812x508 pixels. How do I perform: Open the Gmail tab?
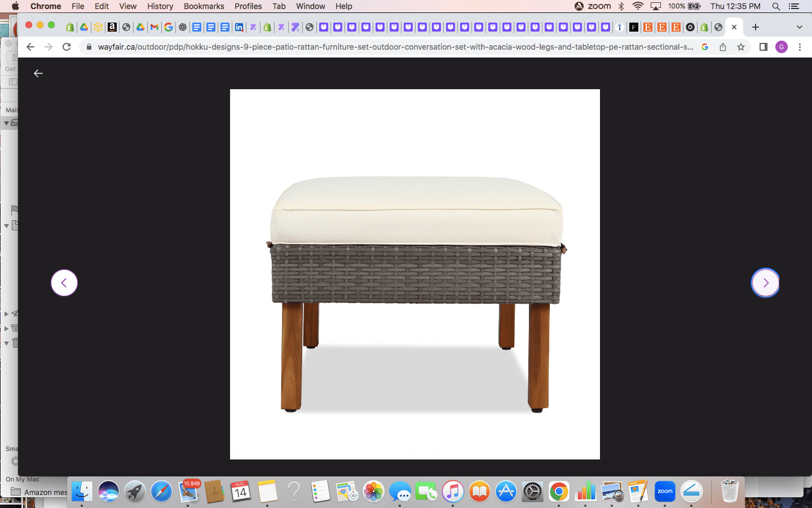tap(155, 27)
